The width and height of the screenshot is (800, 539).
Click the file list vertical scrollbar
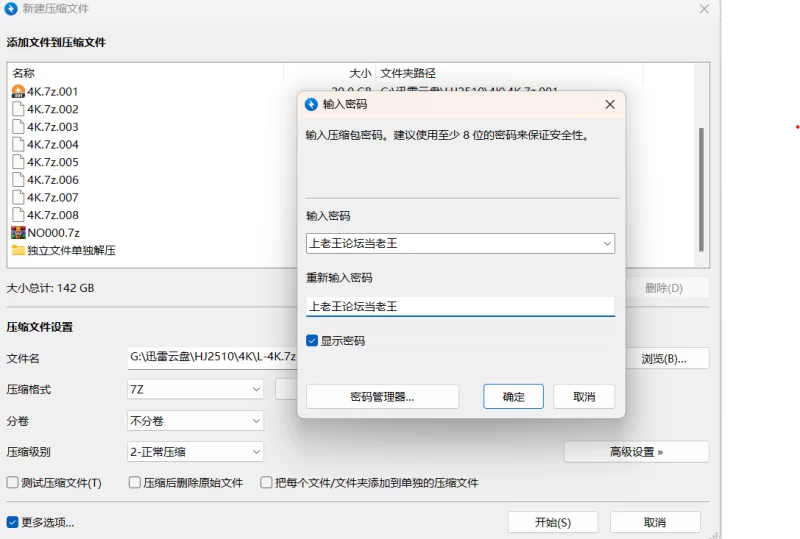point(701,189)
